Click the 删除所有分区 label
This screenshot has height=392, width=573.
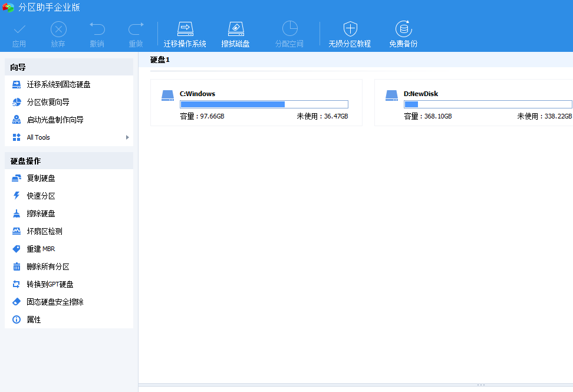pos(48,266)
